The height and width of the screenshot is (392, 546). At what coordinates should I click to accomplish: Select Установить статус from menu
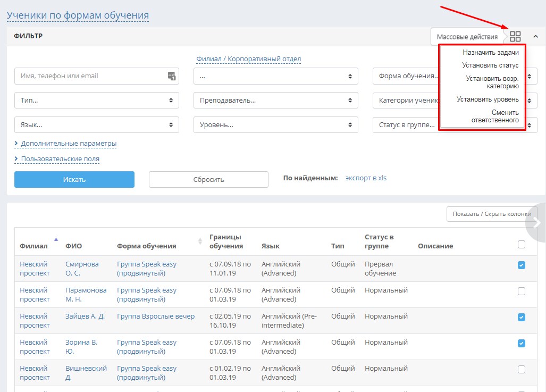pos(490,65)
